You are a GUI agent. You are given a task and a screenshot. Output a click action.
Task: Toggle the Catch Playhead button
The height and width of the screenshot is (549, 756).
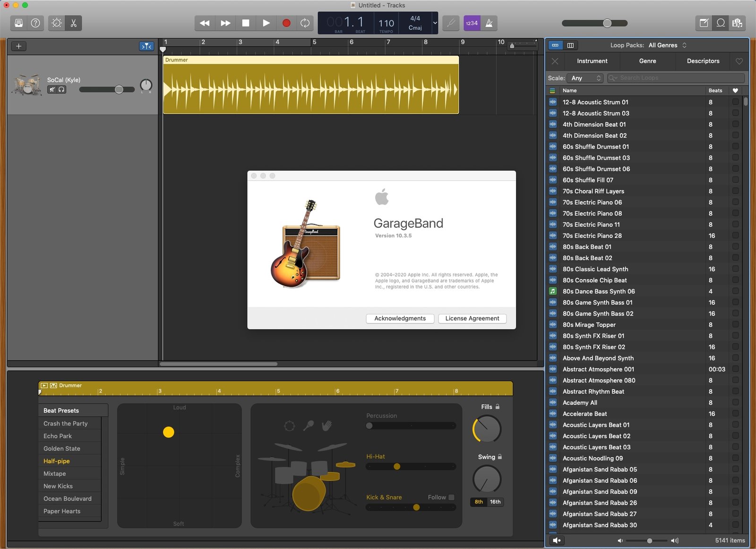pos(146,46)
